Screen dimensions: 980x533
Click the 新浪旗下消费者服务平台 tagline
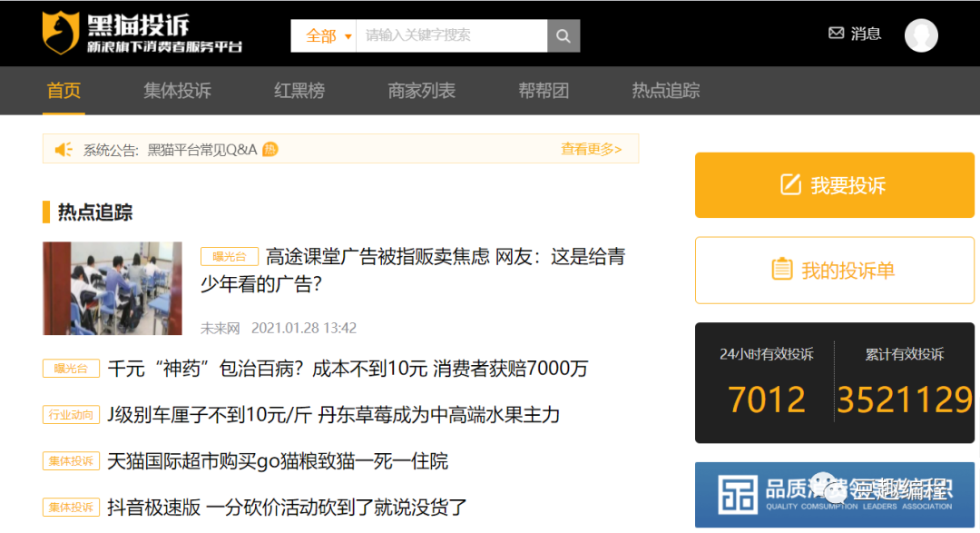click(x=164, y=47)
